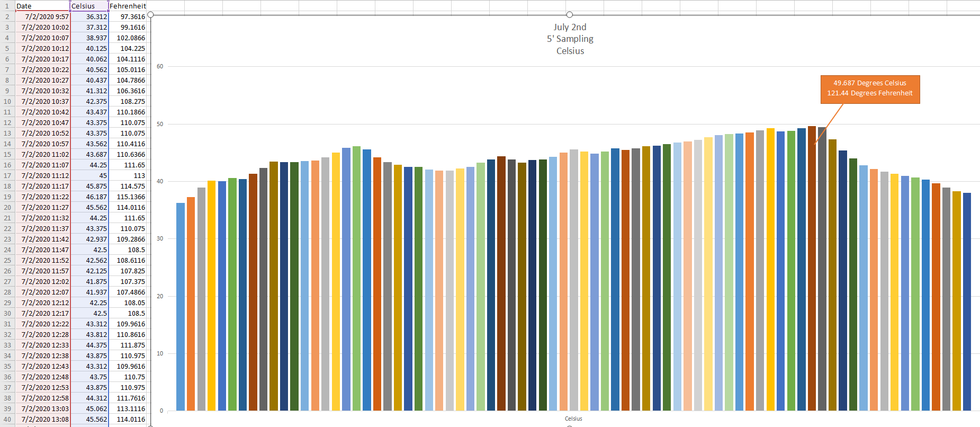Click the cell showing 7/2/2020 13:08

click(43, 419)
